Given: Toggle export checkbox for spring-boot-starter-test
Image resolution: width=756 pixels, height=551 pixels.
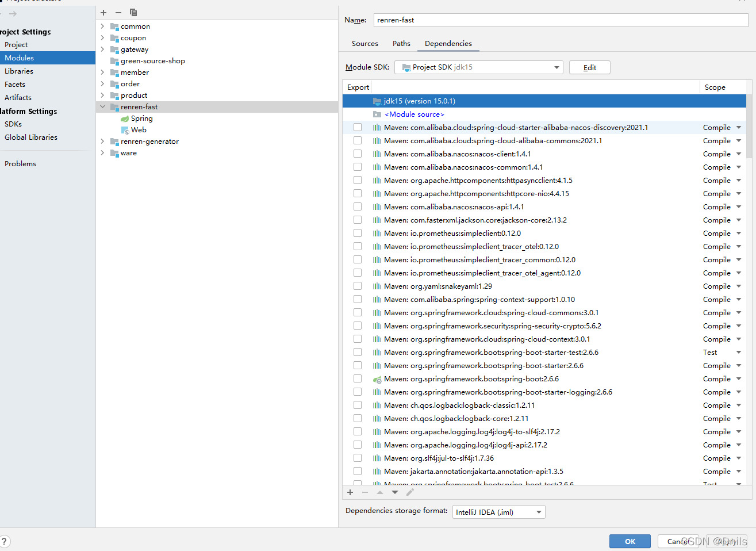Looking at the screenshot, I should [358, 352].
